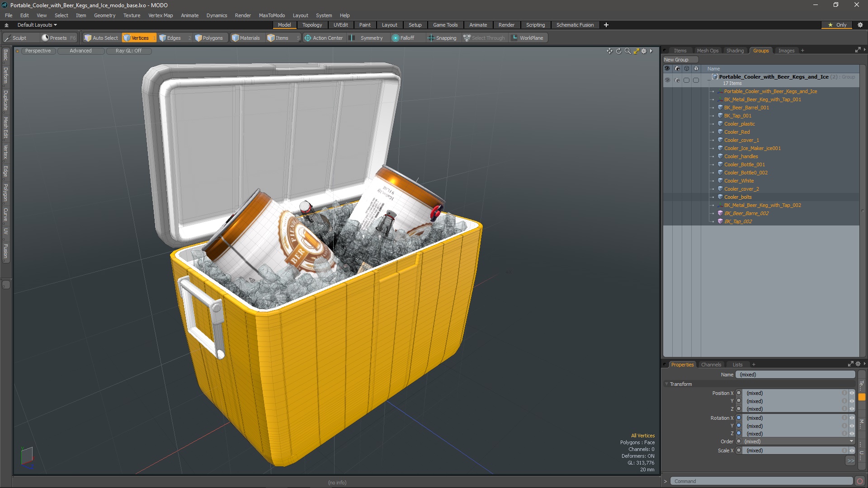Open the Action Center tool
Screen dimensions: 868x488
[323, 38]
